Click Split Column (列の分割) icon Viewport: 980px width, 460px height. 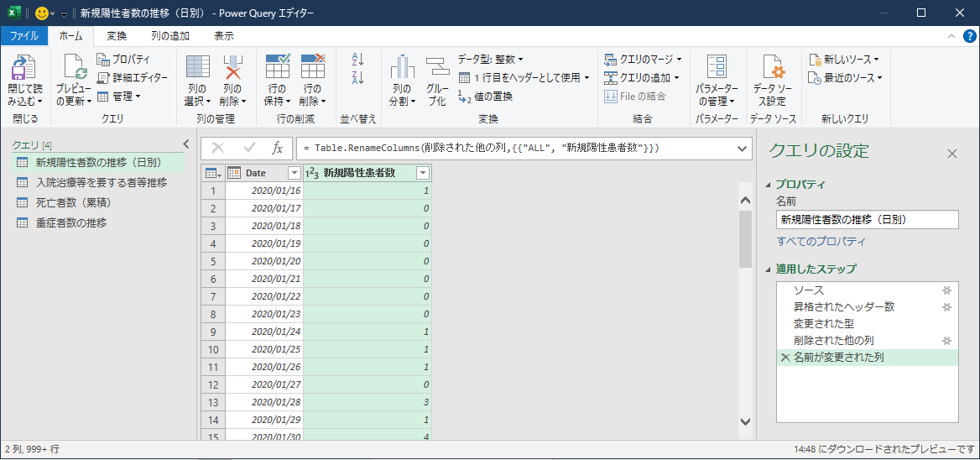coord(403,67)
